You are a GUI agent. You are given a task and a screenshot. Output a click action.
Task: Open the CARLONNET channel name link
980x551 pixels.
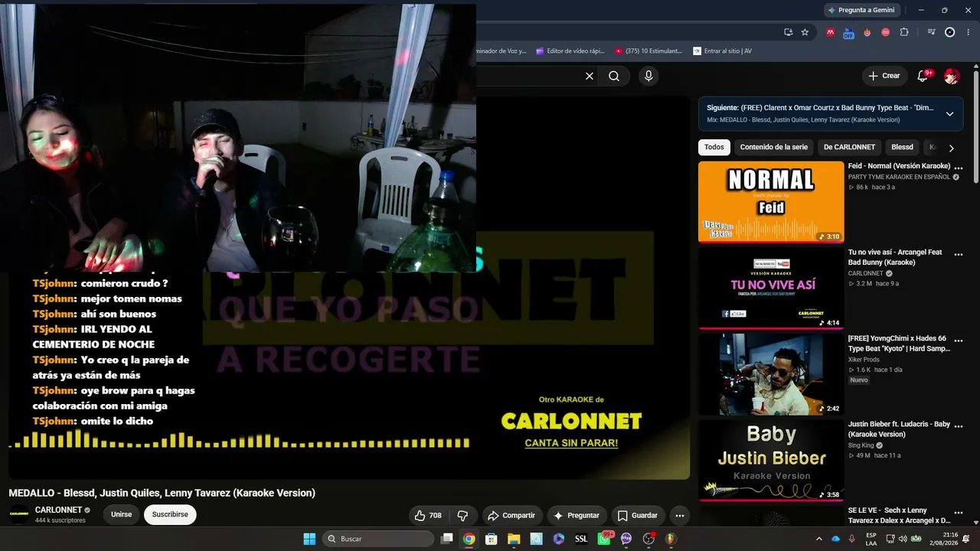(58, 510)
